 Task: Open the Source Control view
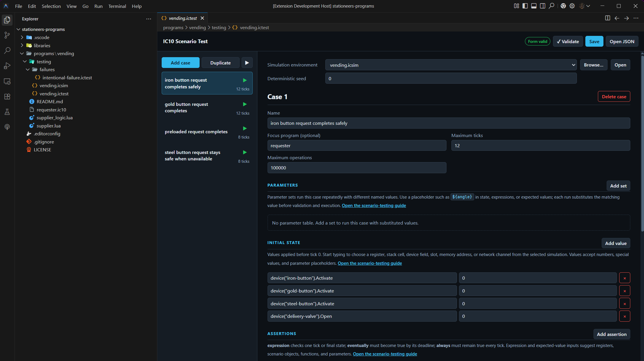[x=7, y=35]
